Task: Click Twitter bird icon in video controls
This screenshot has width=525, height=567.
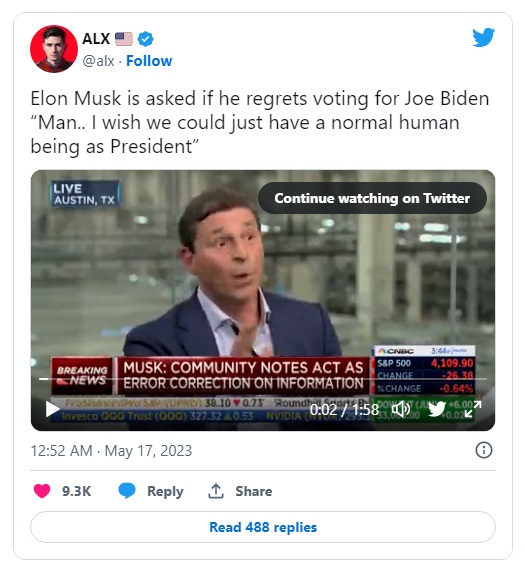Action: point(437,409)
